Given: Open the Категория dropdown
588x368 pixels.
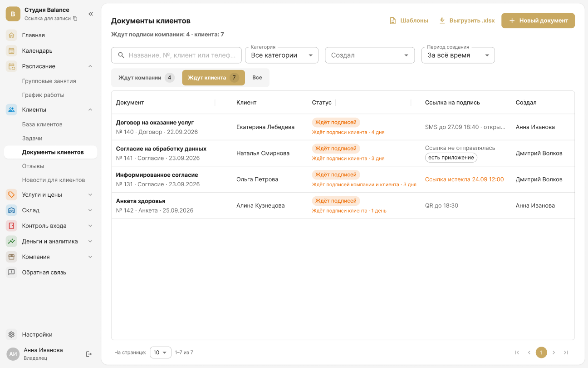Looking at the screenshot, I should point(282,55).
